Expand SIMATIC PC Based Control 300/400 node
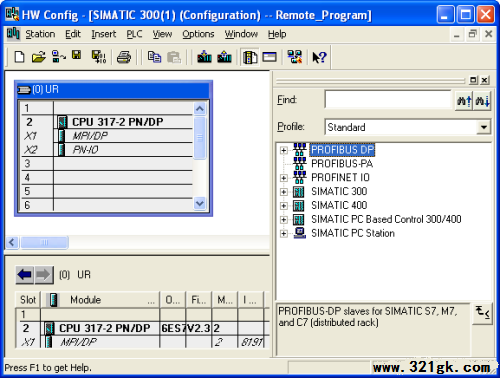 [x=284, y=220]
